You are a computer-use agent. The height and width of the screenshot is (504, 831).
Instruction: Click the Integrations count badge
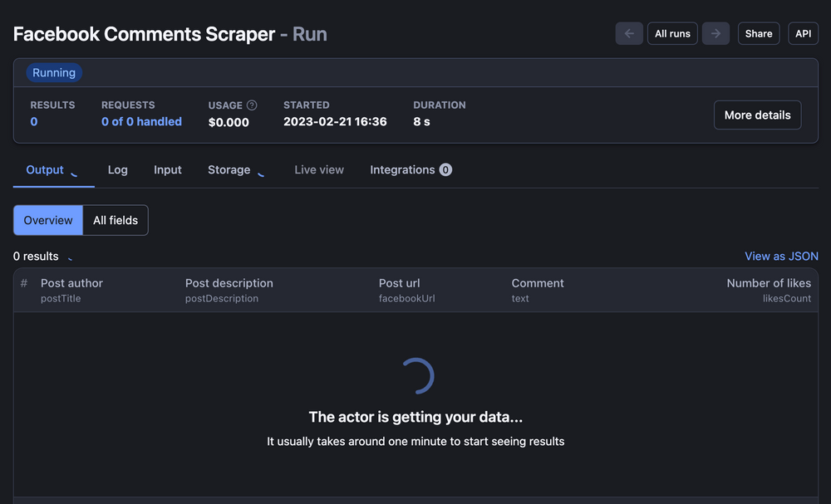pyautogui.click(x=445, y=170)
